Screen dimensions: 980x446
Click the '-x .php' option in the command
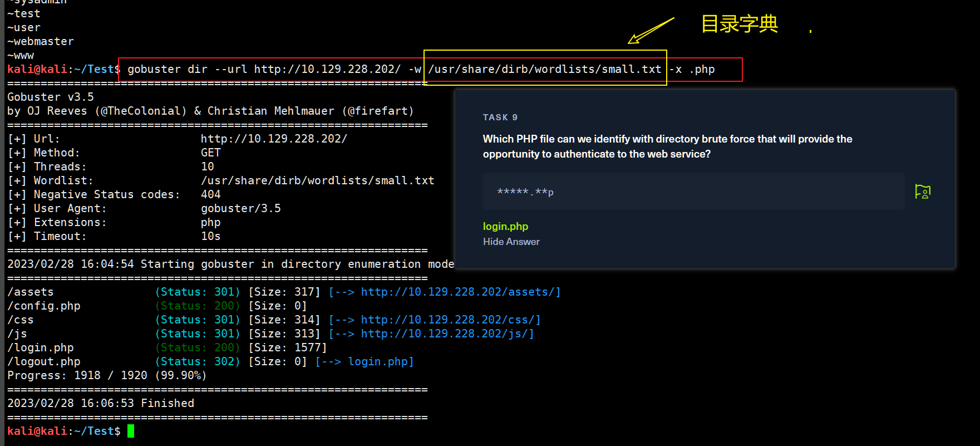692,69
